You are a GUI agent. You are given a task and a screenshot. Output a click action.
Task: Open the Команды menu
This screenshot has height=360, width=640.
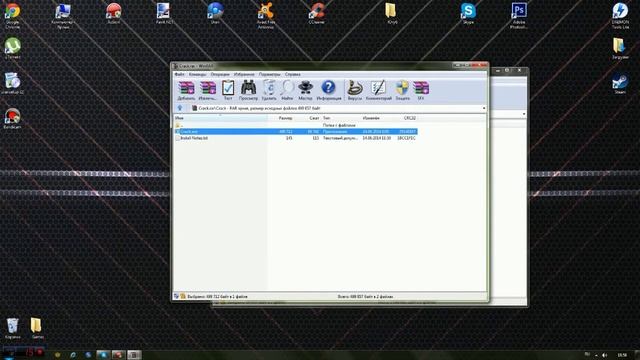[197, 74]
